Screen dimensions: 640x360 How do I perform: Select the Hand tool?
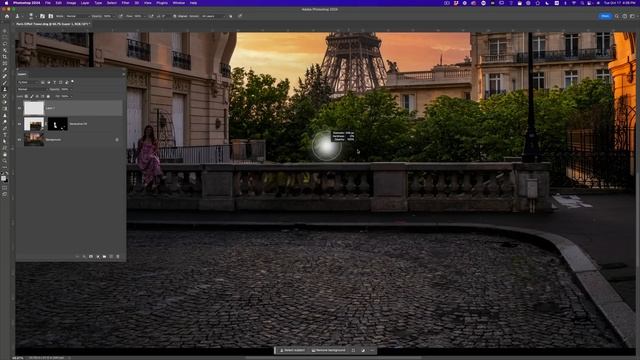coord(5,155)
